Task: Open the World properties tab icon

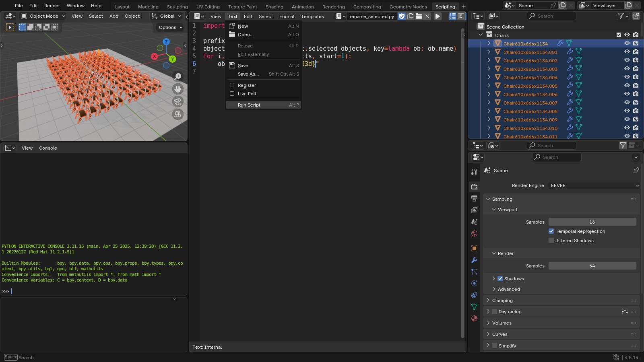Action: pyautogui.click(x=474, y=234)
